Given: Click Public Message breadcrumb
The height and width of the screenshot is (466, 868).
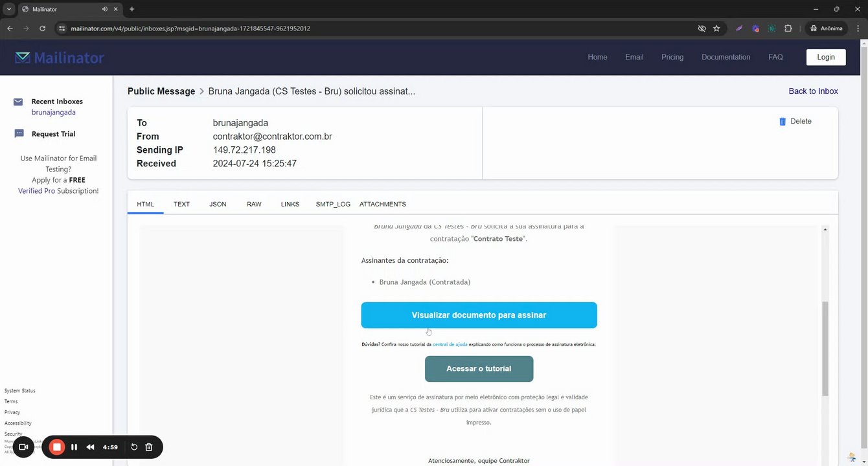Looking at the screenshot, I should pyautogui.click(x=161, y=91).
